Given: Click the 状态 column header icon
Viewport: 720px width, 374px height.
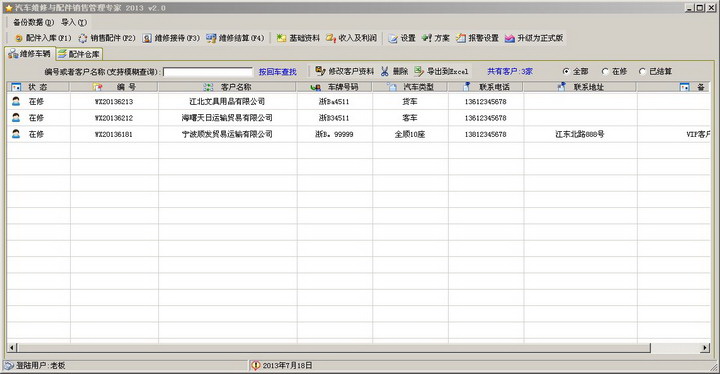Looking at the screenshot, I should tap(16, 87).
